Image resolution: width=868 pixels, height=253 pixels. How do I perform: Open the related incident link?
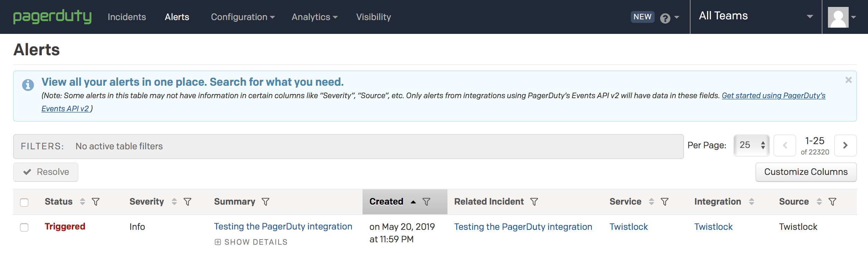coord(523,227)
